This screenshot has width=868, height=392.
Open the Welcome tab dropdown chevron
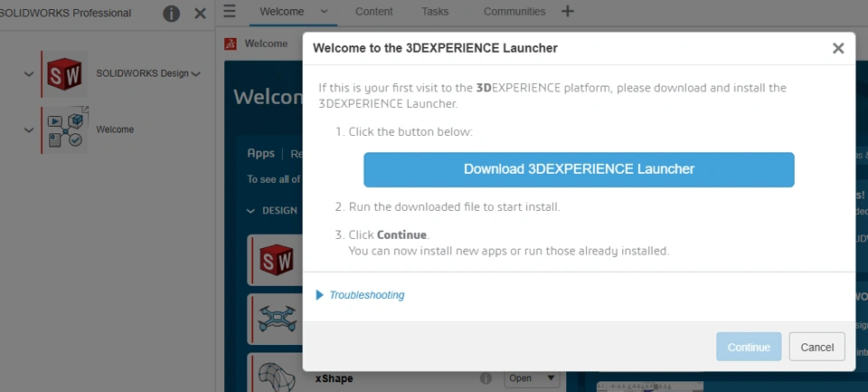(324, 12)
